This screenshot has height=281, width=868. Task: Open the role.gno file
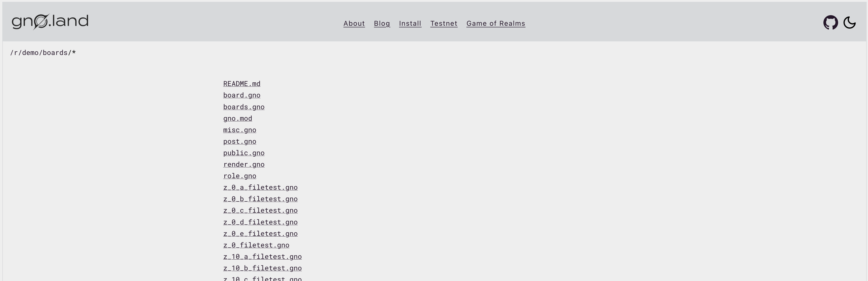coord(240,176)
